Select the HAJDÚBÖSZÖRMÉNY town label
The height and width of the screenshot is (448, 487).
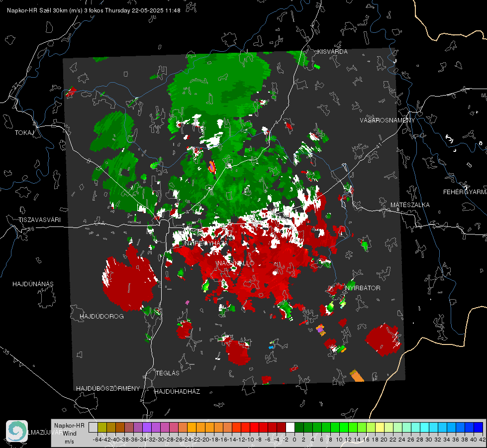click(108, 389)
